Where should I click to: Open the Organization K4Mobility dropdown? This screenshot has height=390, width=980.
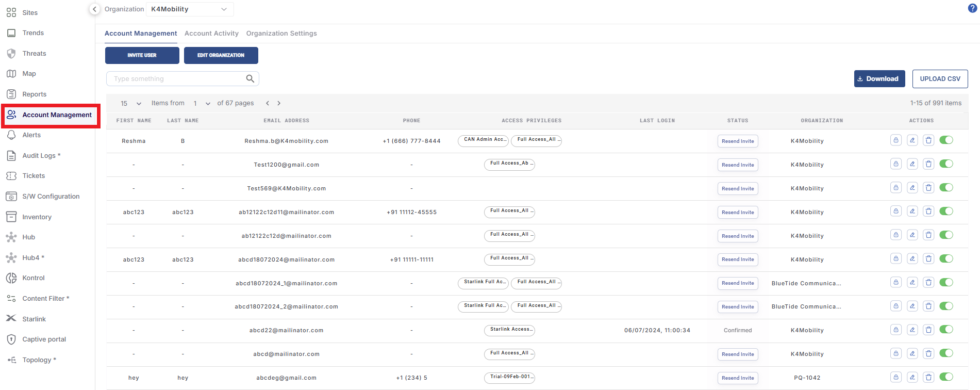(189, 9)
